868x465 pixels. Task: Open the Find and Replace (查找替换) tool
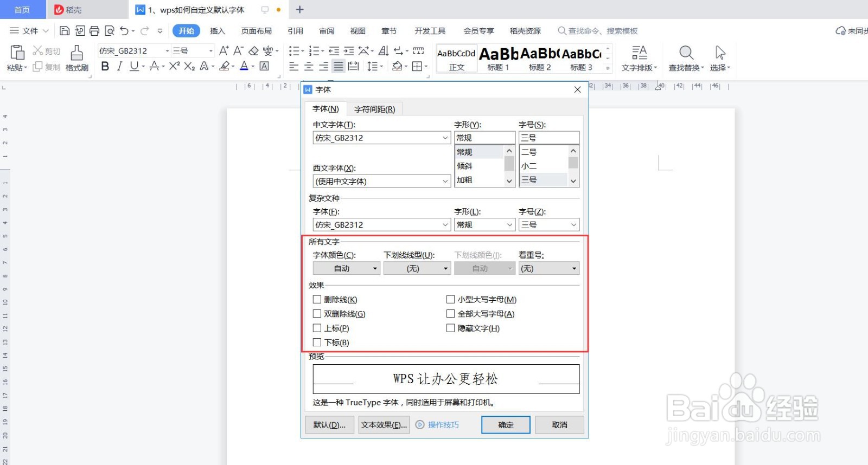pyautogui.click(x=686, y=58)
